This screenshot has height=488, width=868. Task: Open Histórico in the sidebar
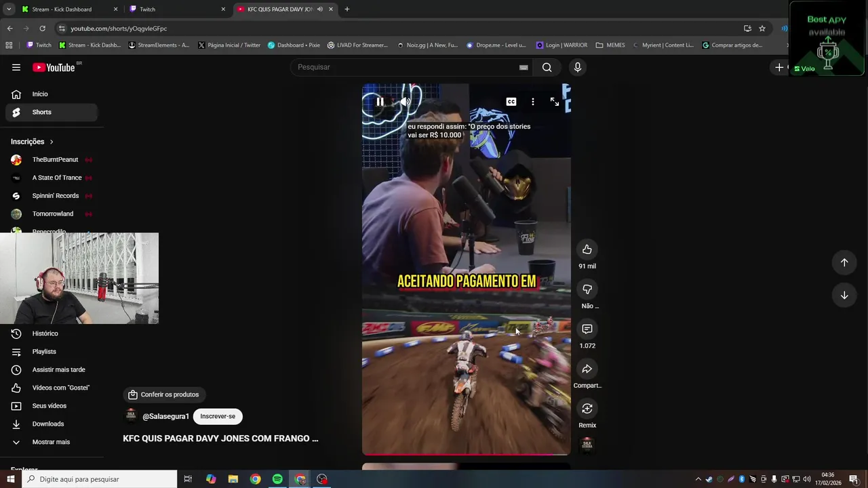[52, 333]
